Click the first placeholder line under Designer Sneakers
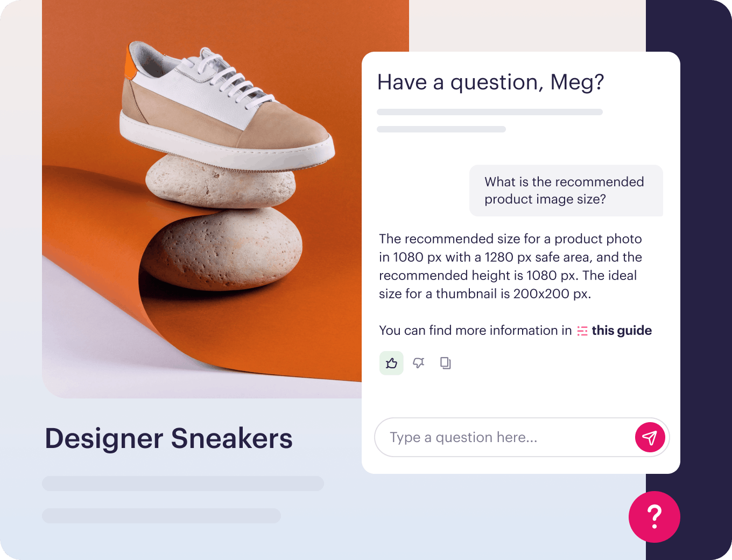This screenshot has height=560, width=732. tap(183, 483)
